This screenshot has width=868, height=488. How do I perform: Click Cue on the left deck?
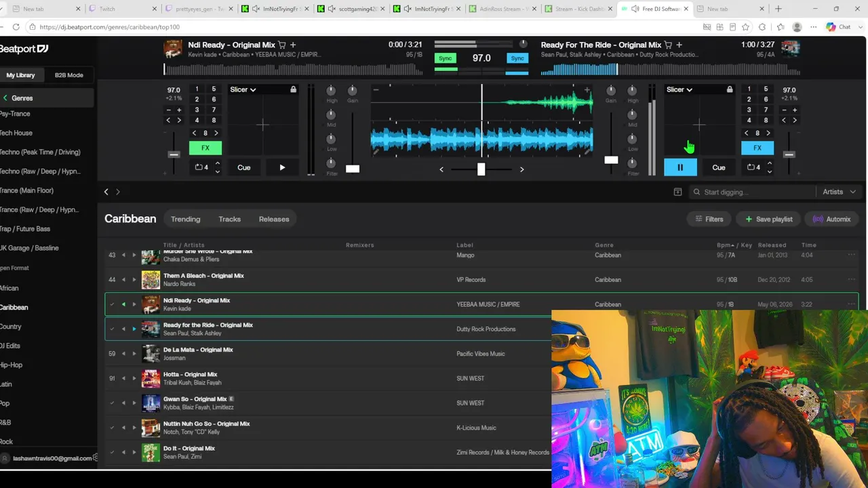pyautogui.click(x=243, y=167)
